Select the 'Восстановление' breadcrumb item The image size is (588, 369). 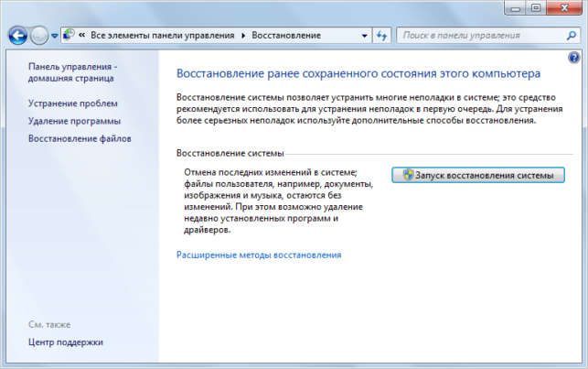click(286, 36)
